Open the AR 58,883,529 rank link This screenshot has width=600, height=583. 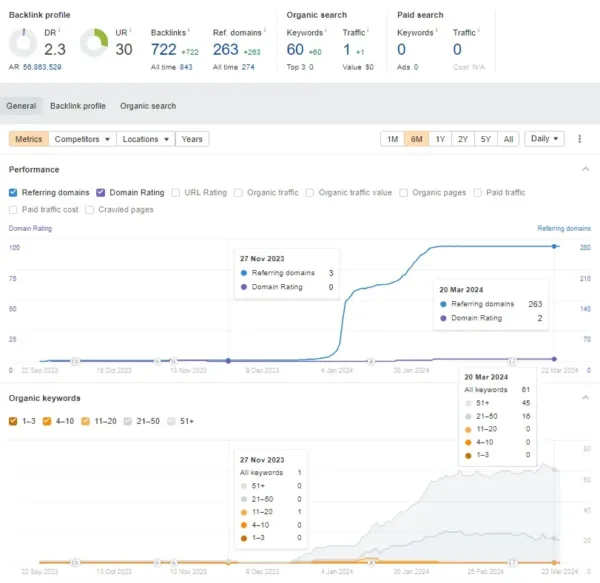[42, 67]
